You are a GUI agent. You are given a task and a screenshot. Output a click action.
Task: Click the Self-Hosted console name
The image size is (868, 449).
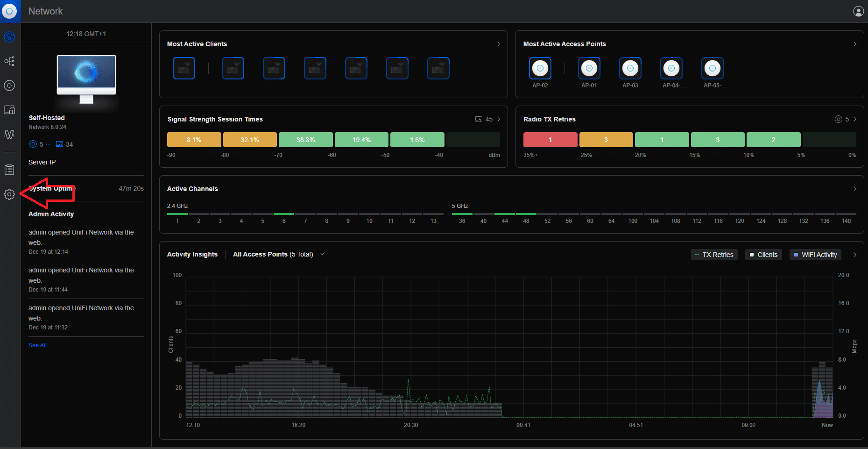47,118
